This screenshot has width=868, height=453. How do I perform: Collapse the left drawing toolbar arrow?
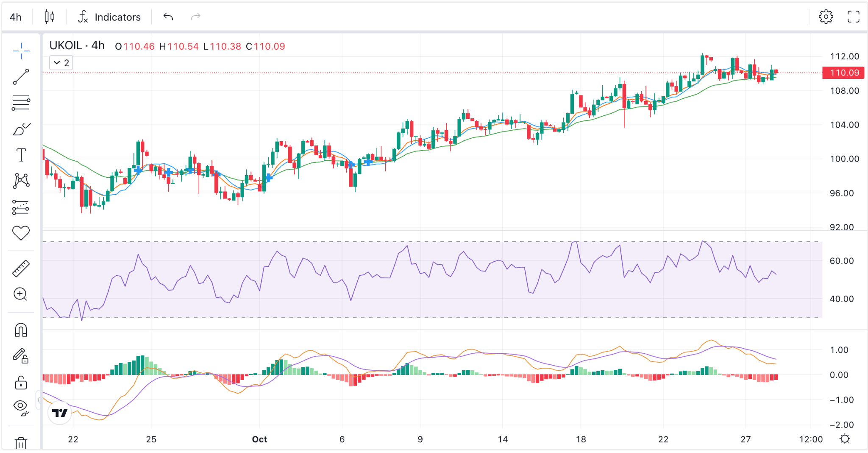click(39, 400)
